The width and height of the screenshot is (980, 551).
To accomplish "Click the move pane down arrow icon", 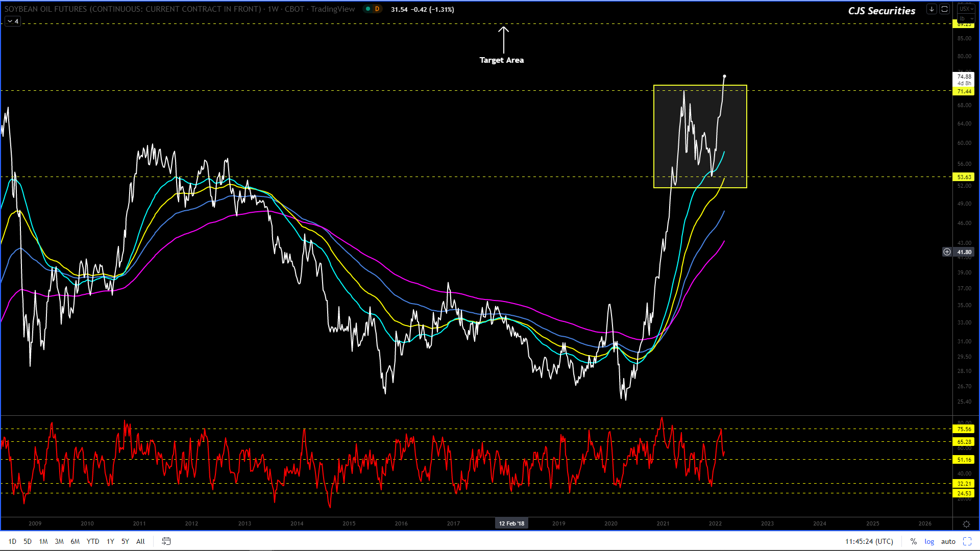I will click(x=932, y=9).
